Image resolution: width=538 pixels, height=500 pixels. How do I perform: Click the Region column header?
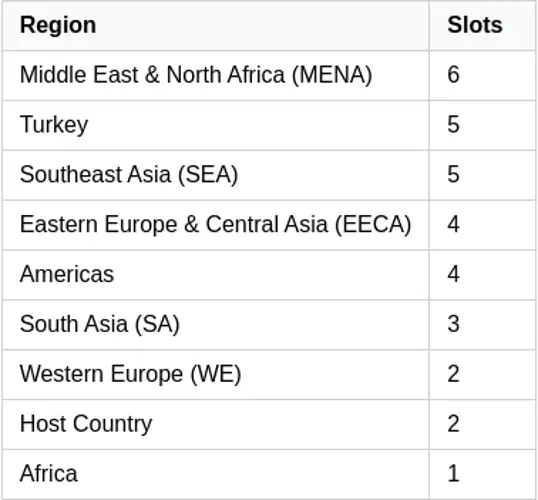pos(215,26)
